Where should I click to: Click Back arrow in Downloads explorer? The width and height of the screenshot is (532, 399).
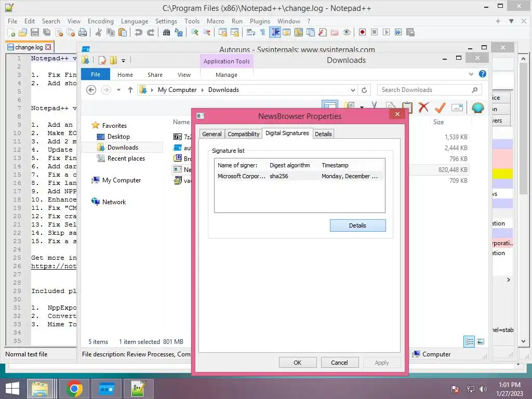[91, 90]
